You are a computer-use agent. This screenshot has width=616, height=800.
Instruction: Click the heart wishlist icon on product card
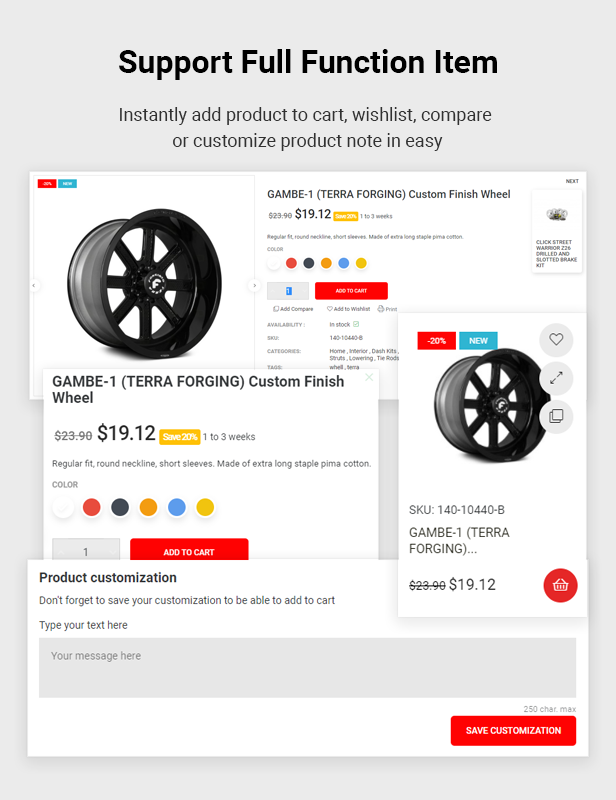click(x=556, y=340)
